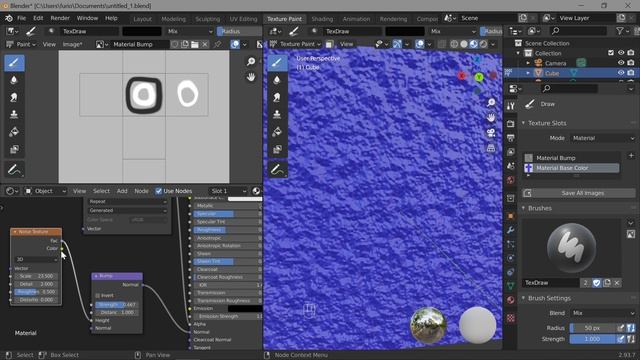Screen dimensions: 640x360
Task: Switch to the Layout workspace tab
Action: click(x=142, y=19)
